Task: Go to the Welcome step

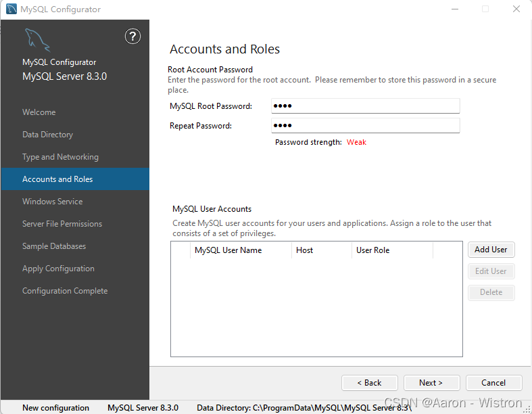Action: [39, 112]
